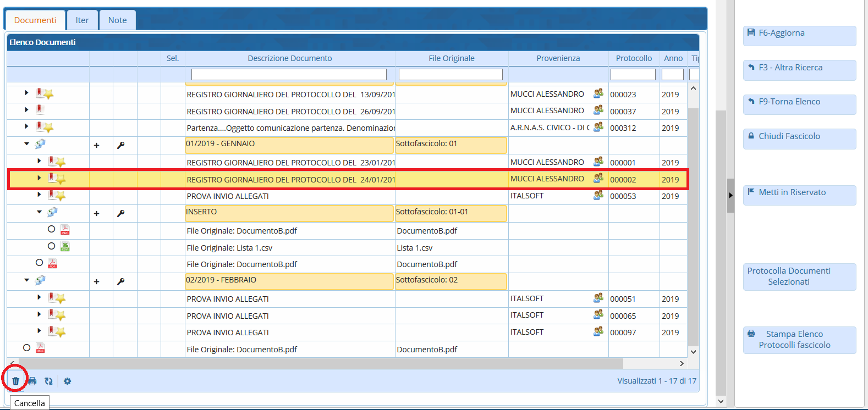Switch to the Iter tab
Screen dimensions: 868x410
point(82,20)
